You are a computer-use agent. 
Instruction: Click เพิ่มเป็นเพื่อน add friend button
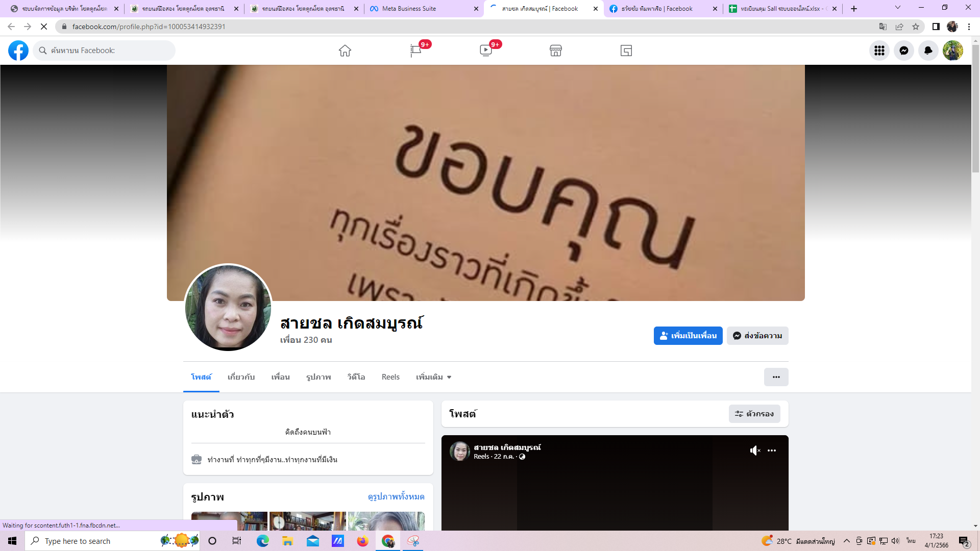(x=688, y=336)
